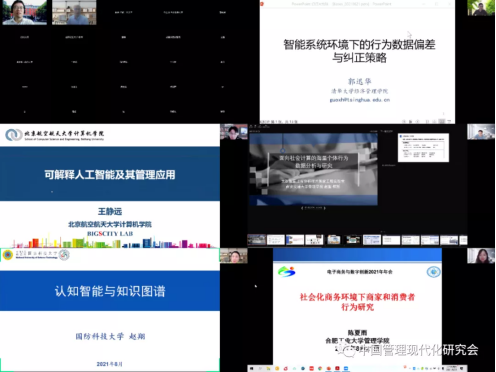Click the system tray clock on shared taskbar
Viewport: 496px width, 372px height.
point(452,369)
